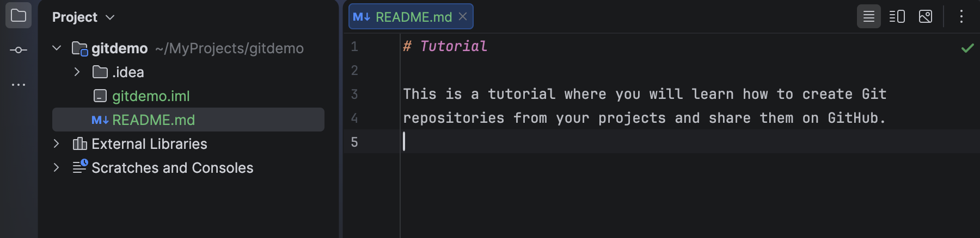Select External Libraries row
The image size is (980, 238).
click(x=188, y=143)
